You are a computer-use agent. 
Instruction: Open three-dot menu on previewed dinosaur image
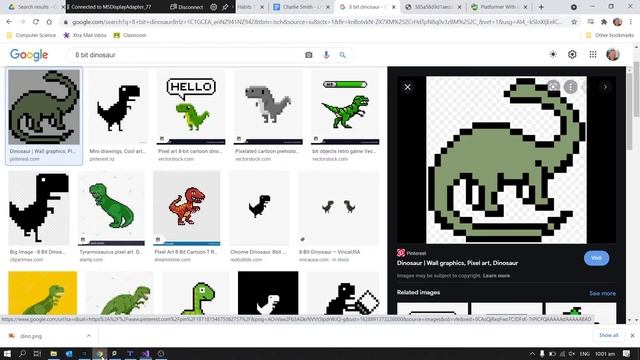click(571, 87)
